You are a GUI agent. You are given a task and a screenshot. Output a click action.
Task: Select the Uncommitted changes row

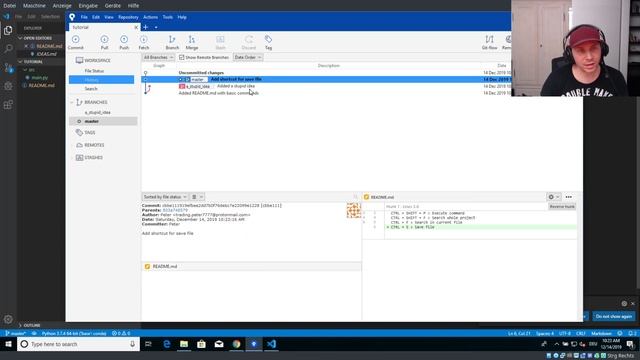326,73
